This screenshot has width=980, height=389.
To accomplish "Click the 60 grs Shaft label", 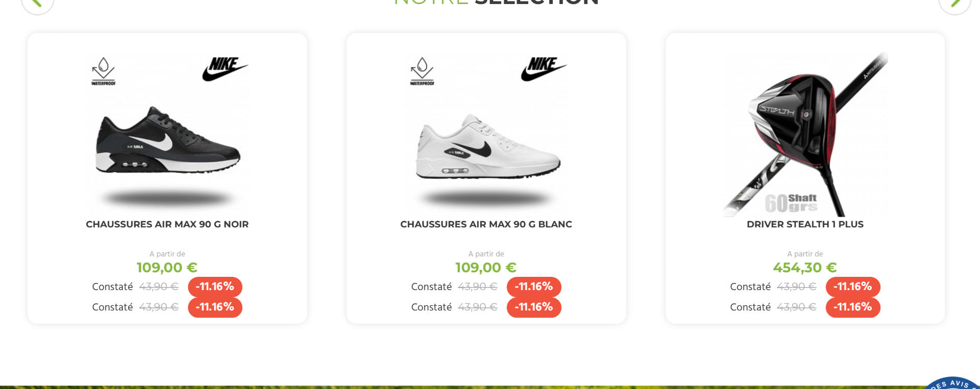I will pyautogui.click(x=791, y=203).
